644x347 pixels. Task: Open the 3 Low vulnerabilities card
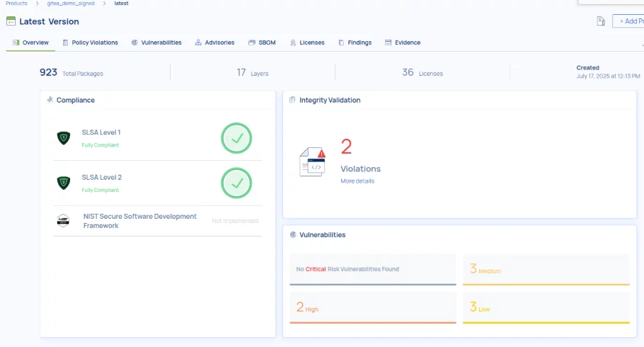click(546, 307)
